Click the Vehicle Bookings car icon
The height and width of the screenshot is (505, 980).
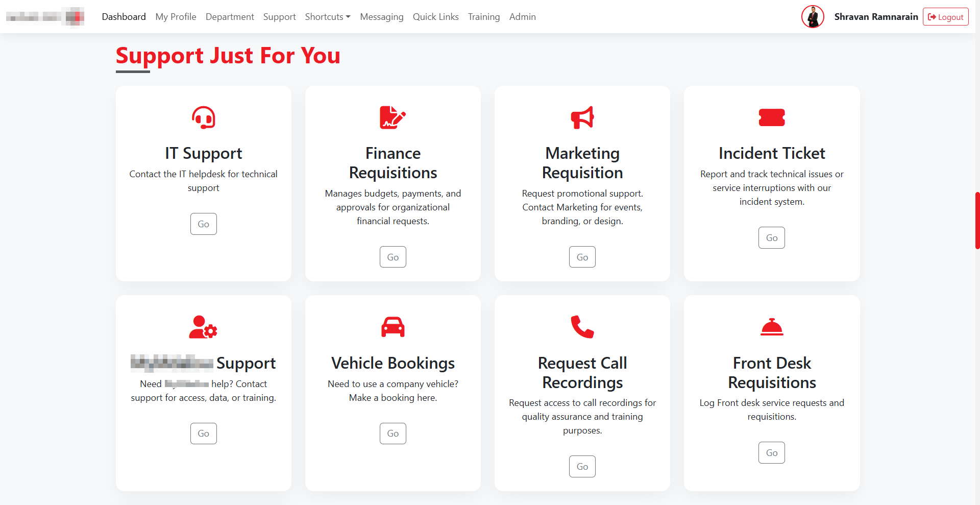(393, 327)
